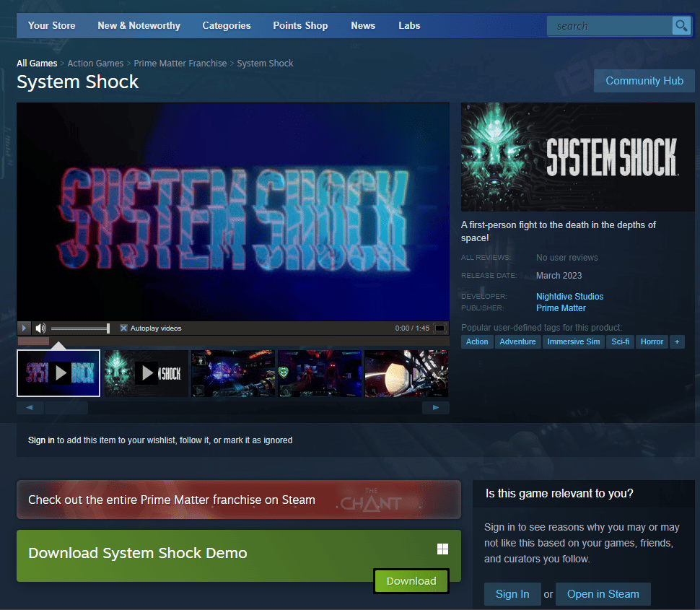The height and width of the screenshot is (610, 700).
Task: Click the thumbnail strip scrollbar handle
Action: (x=66, y=407)
